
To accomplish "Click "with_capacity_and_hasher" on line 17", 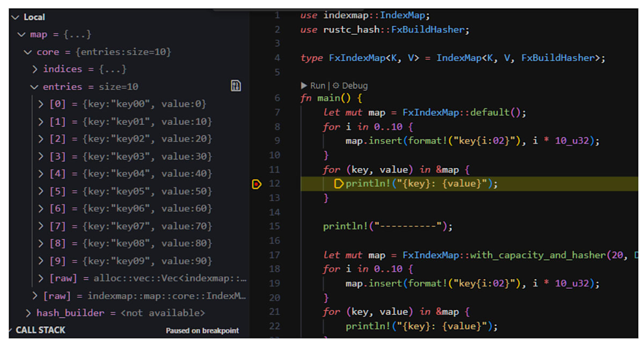I will point(538,255).
